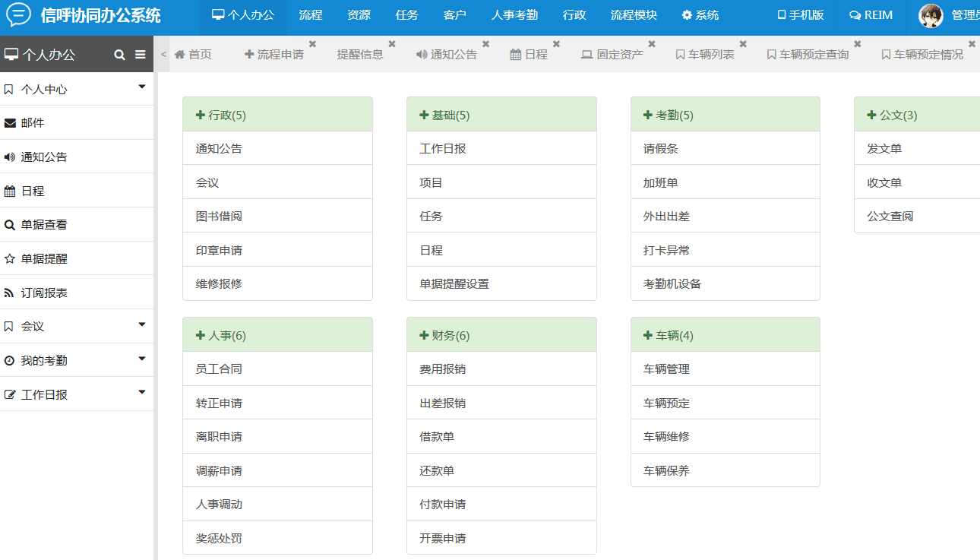Click the 系统 gear icon in top menu

pyautogui.click(x=687, y=15)
